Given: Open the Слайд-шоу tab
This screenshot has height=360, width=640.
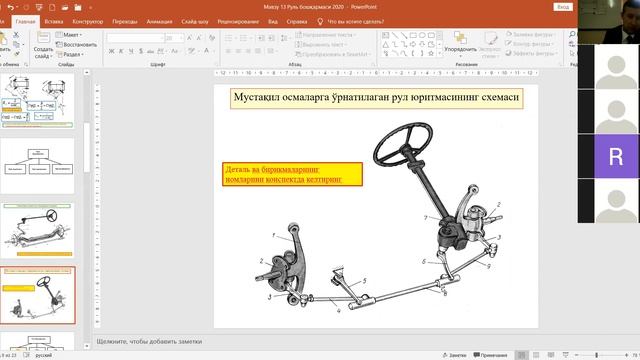Looking at the screenshot, I should (195, 22).
